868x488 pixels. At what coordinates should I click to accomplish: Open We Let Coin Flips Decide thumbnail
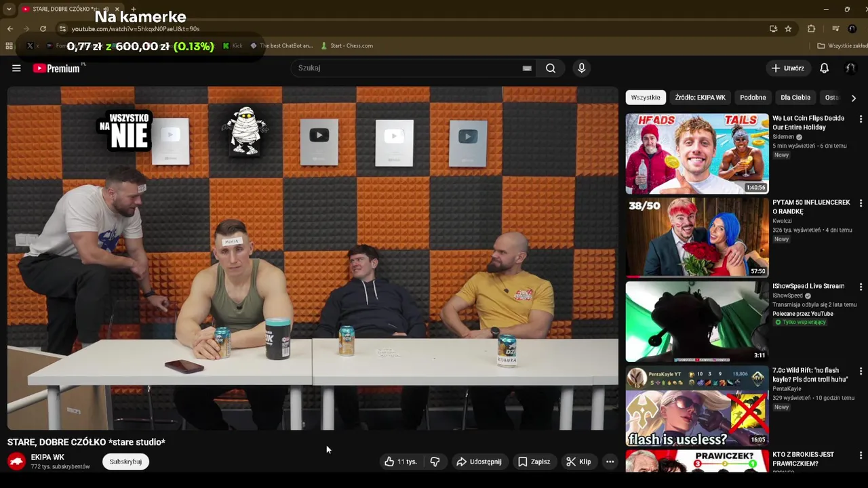697,153
